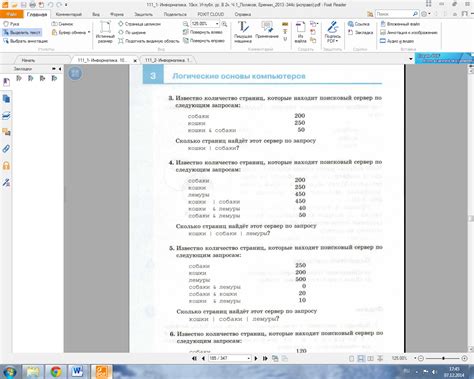Open PDF Sign (Подпись PDF) dropdown

(332, 32)
